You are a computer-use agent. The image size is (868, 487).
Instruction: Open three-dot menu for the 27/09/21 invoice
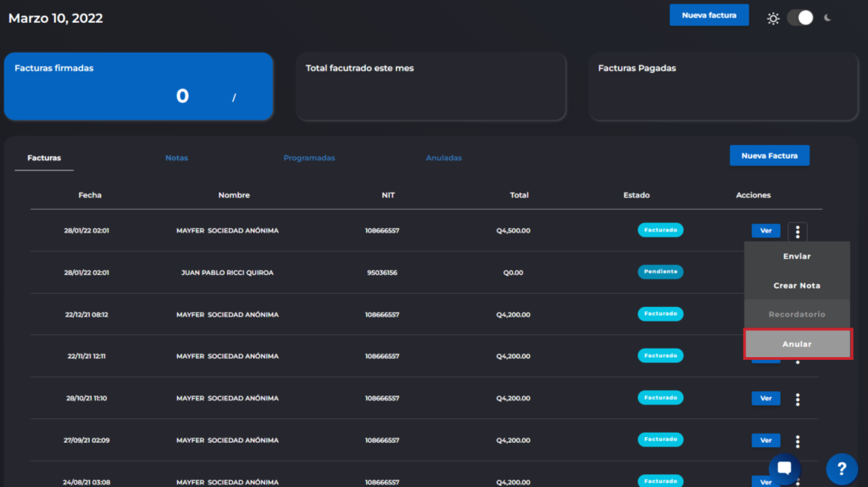click(x=798, y=441)
